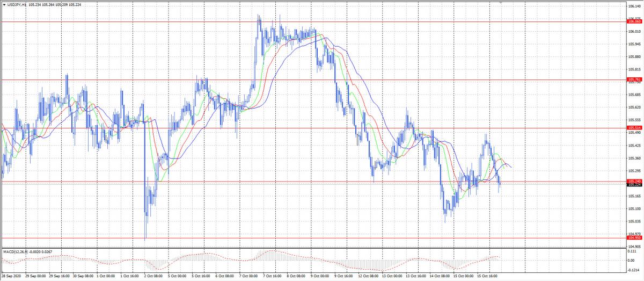Click the 105.880 price axis label
644x281 pixels.
pyautogui.click(x=634, y=57)
